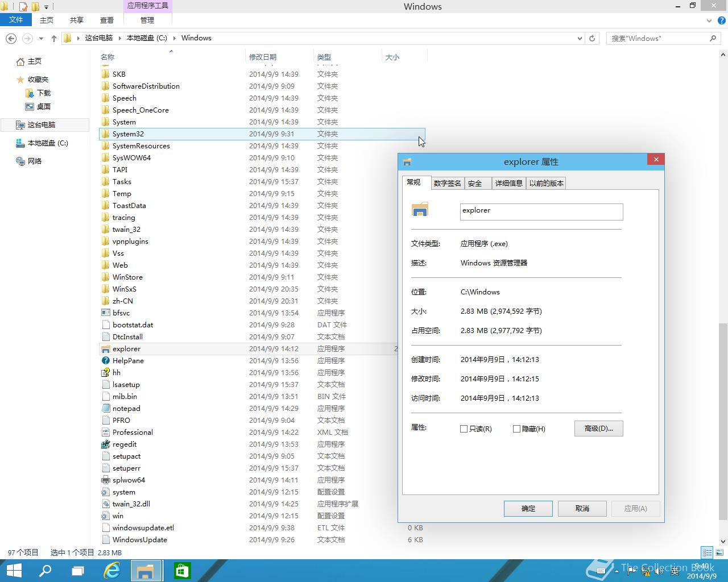Collapse the ribbon chevron
This screenshot has height=582, width=728.
coord(709,20)
